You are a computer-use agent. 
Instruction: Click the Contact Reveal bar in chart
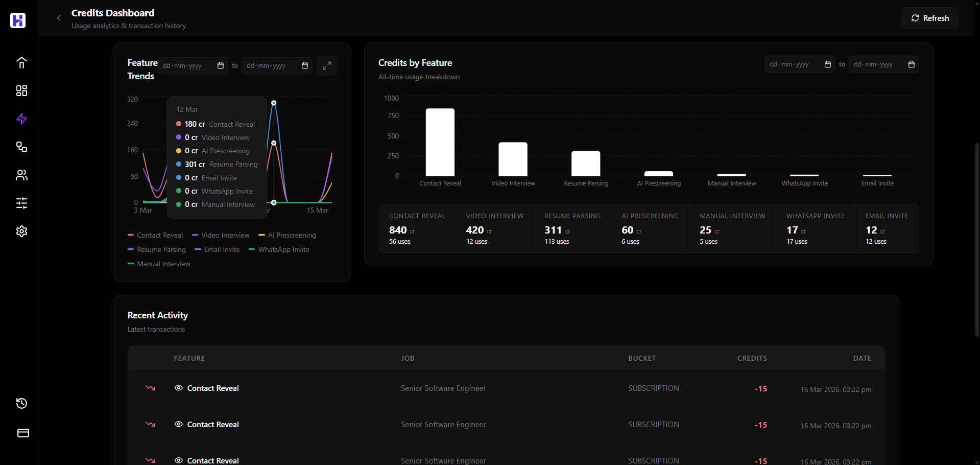pyautogui.click(x=440, y=142)
